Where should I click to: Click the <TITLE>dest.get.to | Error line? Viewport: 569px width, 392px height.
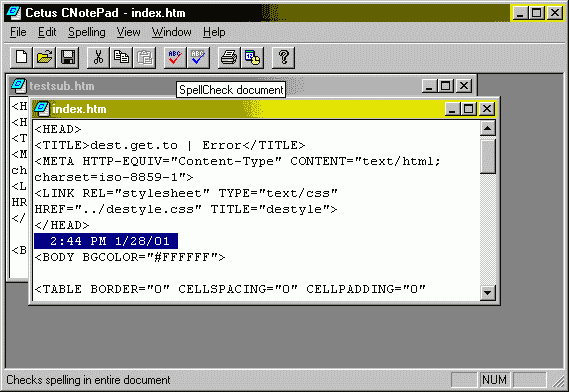click(x=169, y=145)
